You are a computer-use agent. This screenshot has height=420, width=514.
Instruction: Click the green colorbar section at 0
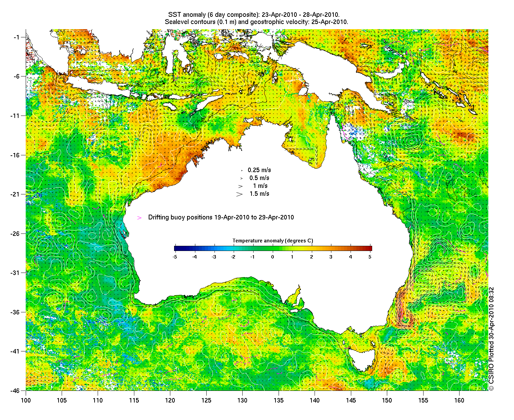pyautogui.click(x=273, y=249)
